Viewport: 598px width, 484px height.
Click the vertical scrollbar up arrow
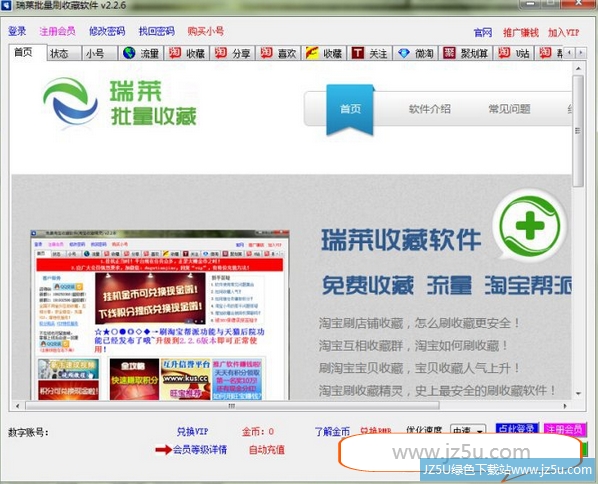(578, 69)
